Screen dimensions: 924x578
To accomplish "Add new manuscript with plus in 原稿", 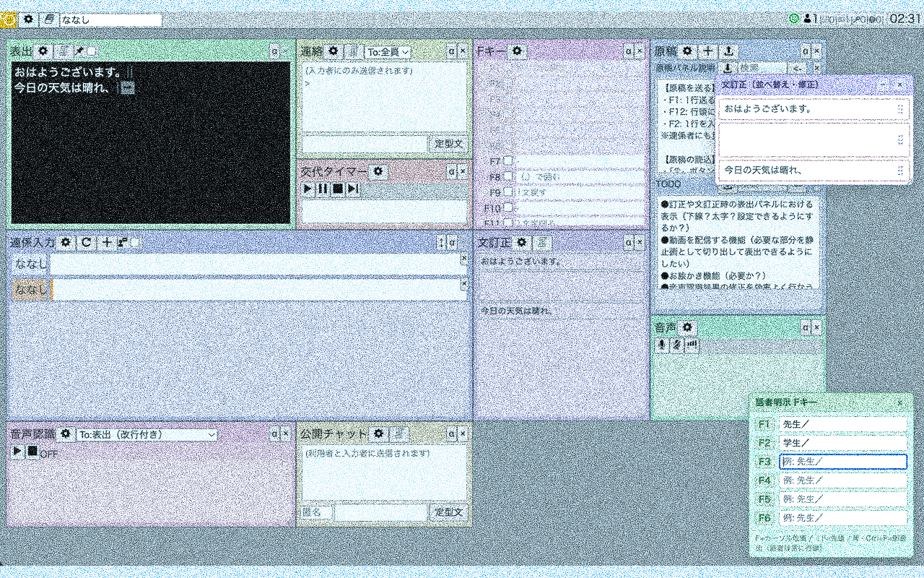I will (x=708, y=51).
